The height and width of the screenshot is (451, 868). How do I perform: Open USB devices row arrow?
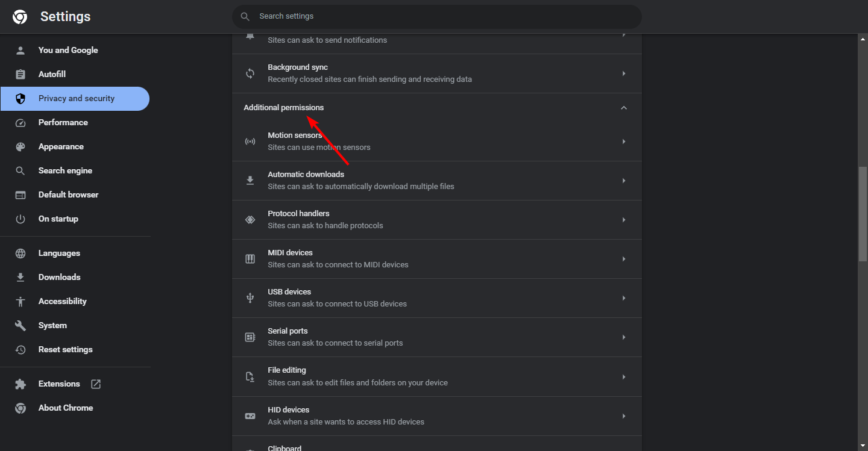pyautogui.click(x=624, y=298)
